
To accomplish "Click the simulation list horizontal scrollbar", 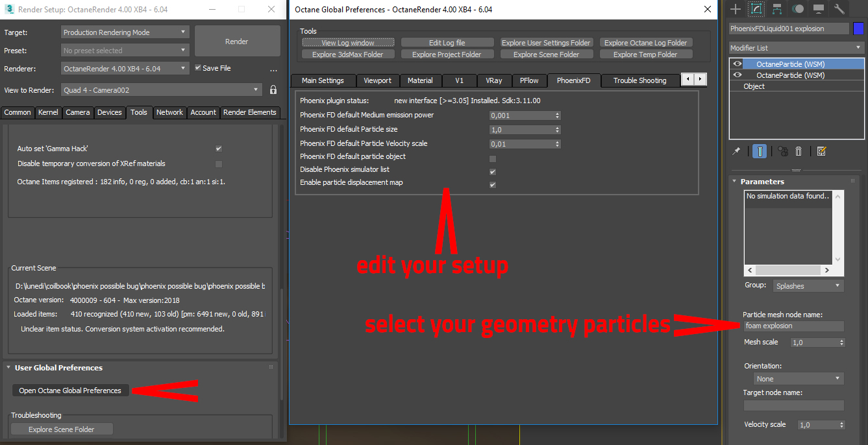I will [x=789, y=270].
